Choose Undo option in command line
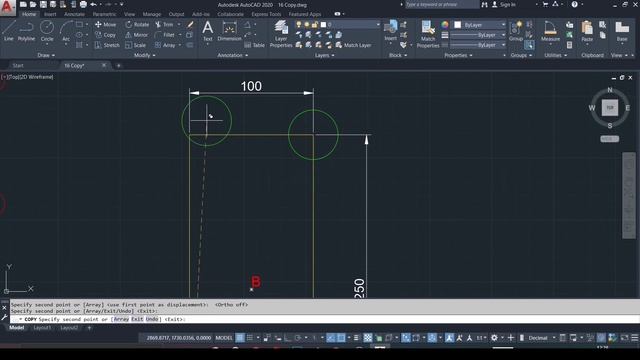Image resolution: width=640 pixels, height=360 pixels. (151, 319)
